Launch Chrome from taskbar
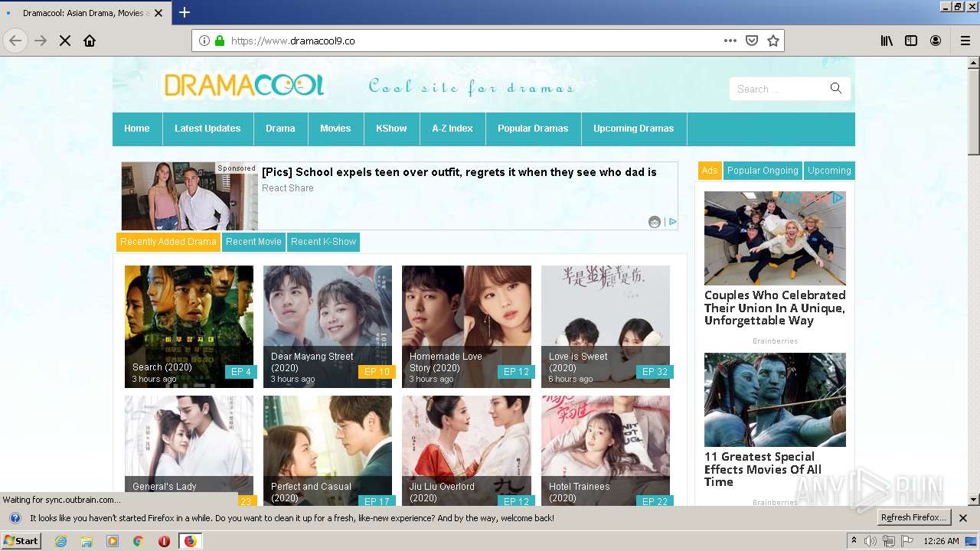The image size is (980, 551). tap(138, 541)
